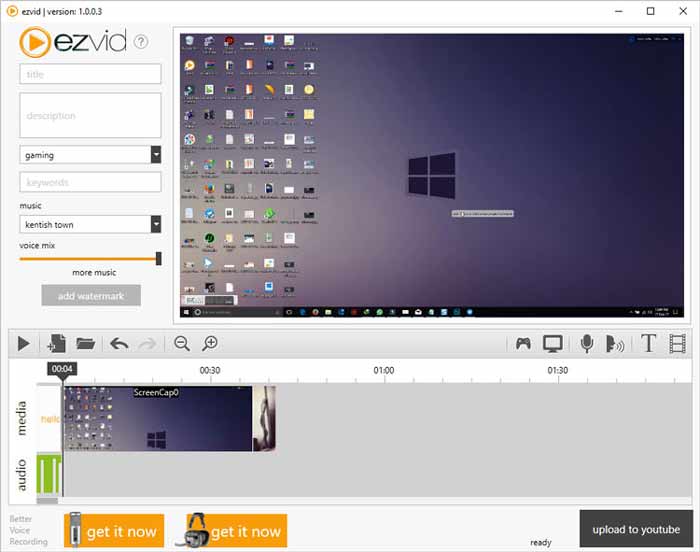Click into the title field
700x552 pixels.
tap(90, 74)
